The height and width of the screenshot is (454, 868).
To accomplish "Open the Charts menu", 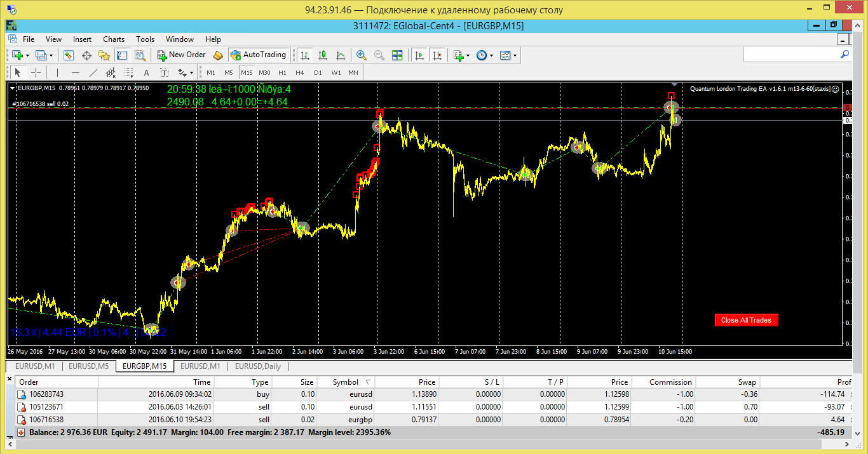I will [114, 39].
